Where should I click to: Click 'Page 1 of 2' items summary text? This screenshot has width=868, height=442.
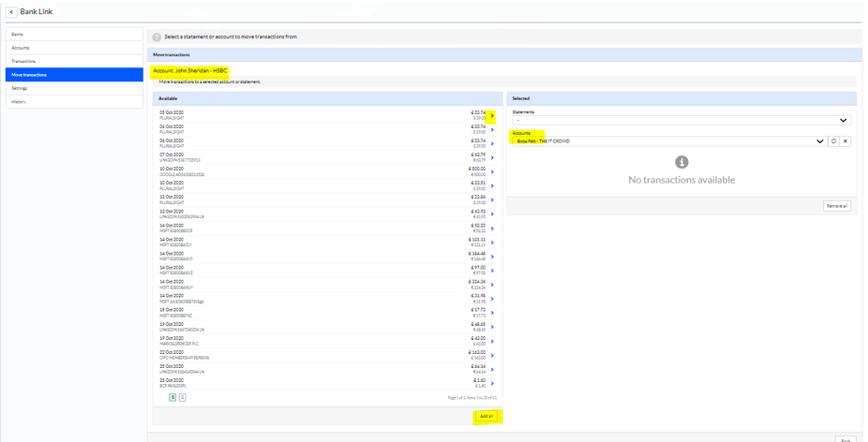(x=472, y=398)
